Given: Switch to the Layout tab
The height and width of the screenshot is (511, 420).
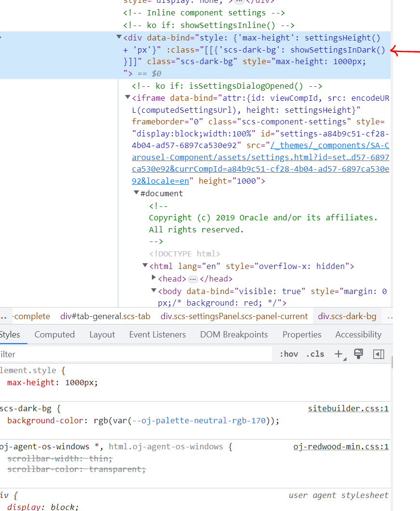Looking at the screenshot, I should (x=102, y=335).
